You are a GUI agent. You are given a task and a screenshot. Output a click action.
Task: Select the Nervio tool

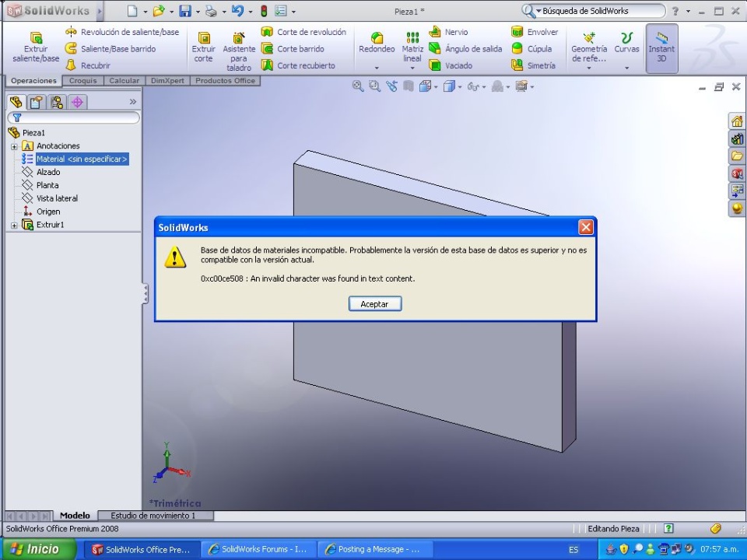[448, 32]
